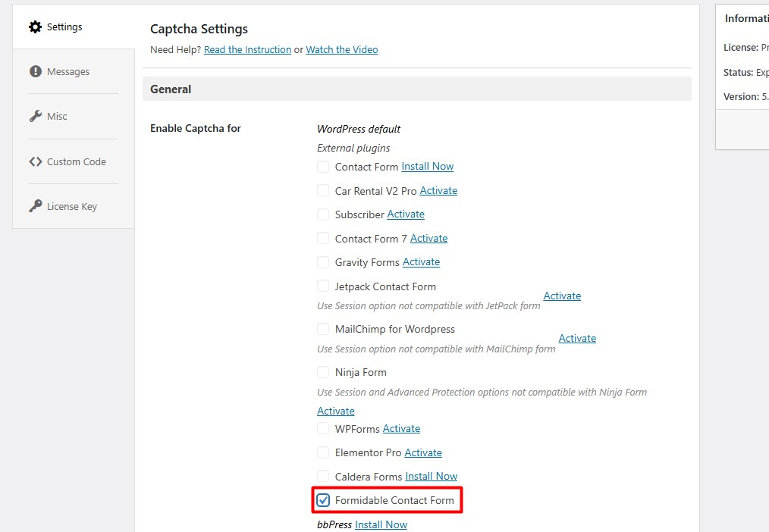Click Install Now next to Contact Form
The image size is (769, 532).
[x=427, y=167]
